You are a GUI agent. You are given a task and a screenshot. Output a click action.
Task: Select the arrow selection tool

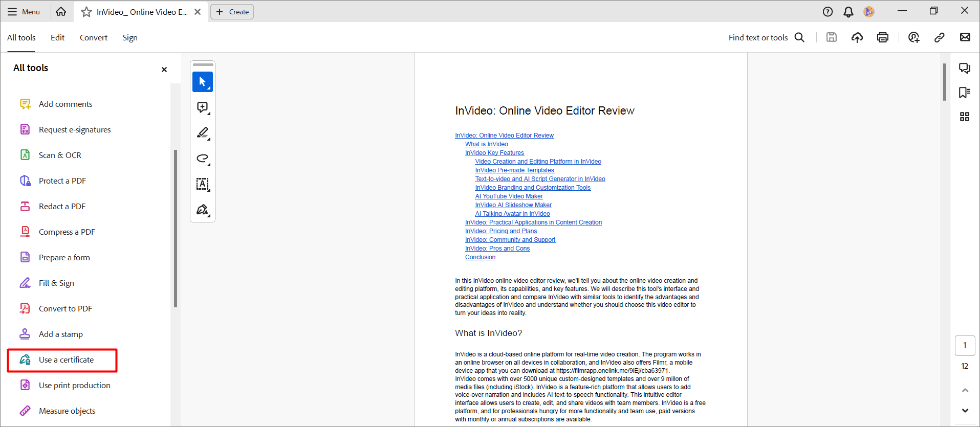(x=203, y=82)
